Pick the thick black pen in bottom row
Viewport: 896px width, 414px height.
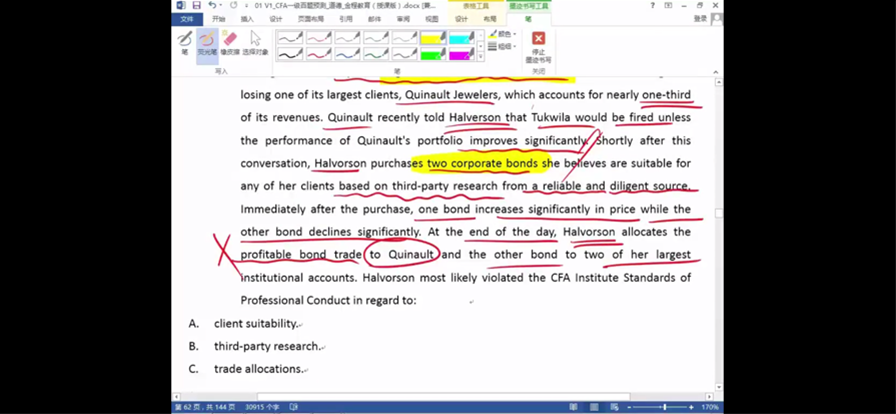pos(290,54)
